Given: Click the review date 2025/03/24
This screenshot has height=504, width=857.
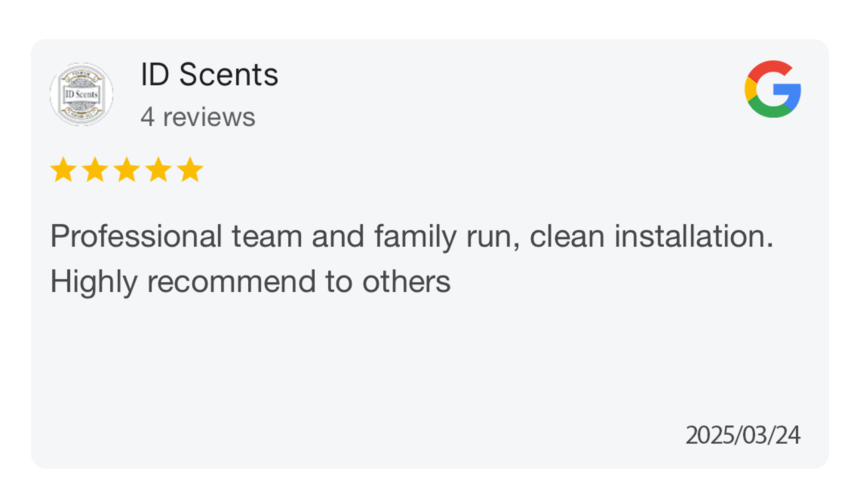Looking at the screenshot, I should [743, 435].
